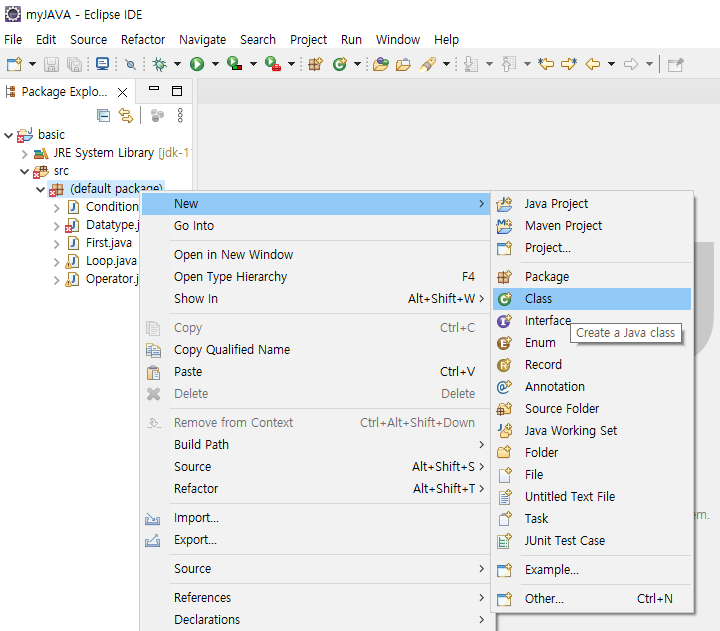Open the Project menu
720x631 pixels.
point(308,39)
